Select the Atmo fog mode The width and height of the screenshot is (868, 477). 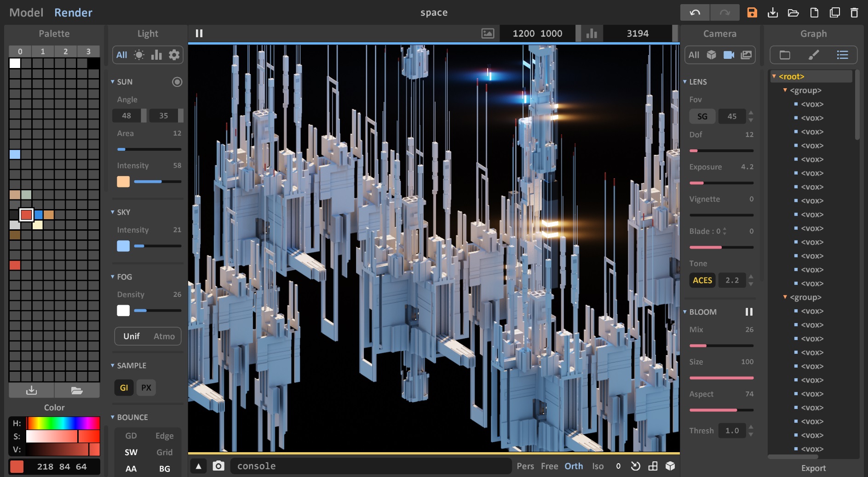164,336
